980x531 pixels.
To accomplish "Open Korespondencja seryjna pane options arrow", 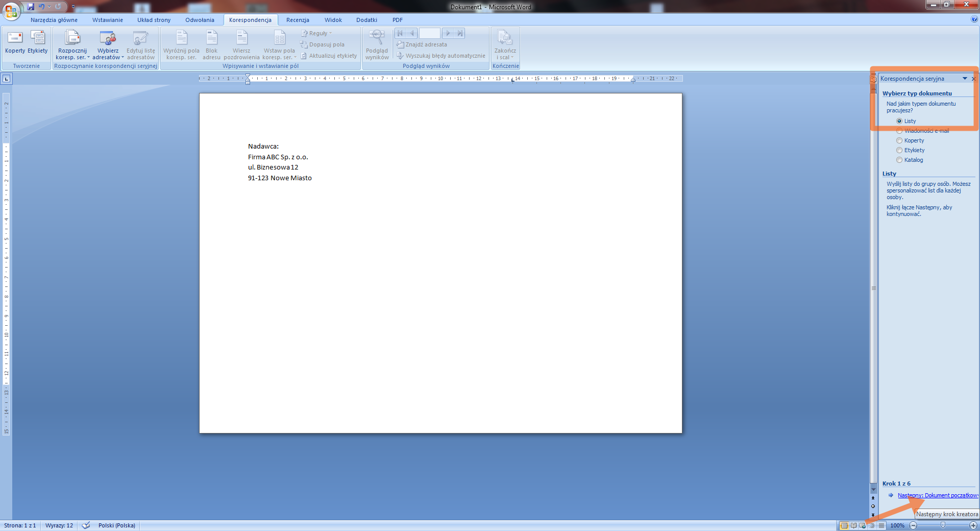I will tap(965, 79).
